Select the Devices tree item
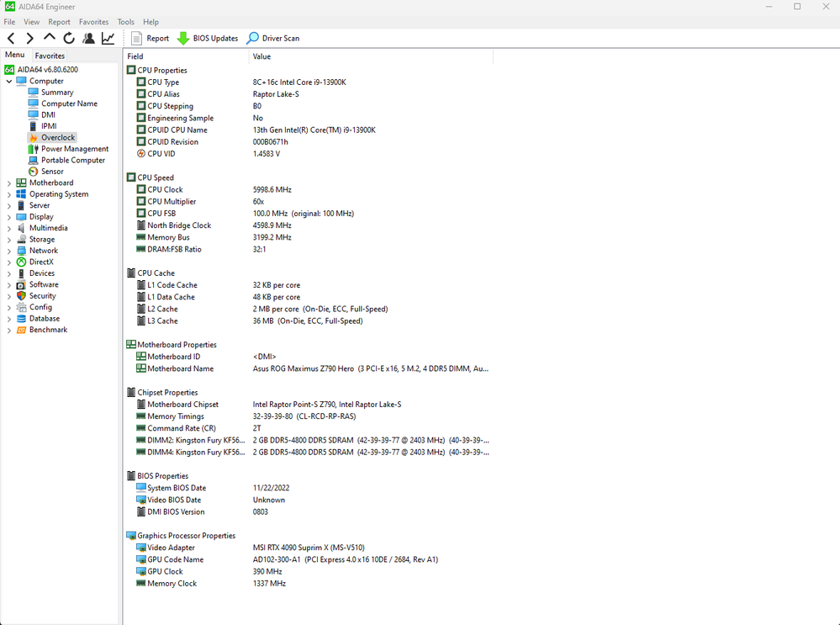Screen dimensions: 840x625 pyautogui.click(x=42, y=273)
